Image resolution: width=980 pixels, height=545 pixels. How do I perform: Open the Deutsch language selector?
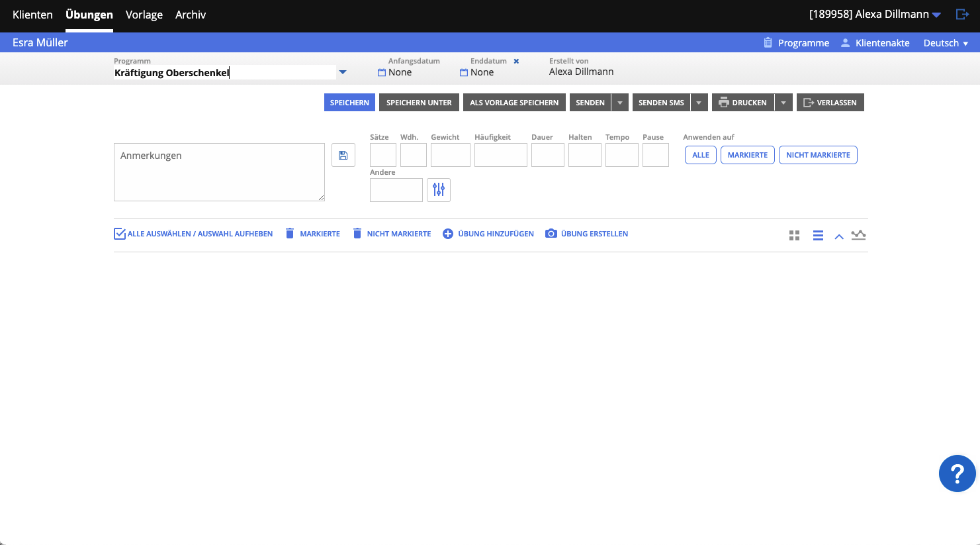tap(946, 42)
